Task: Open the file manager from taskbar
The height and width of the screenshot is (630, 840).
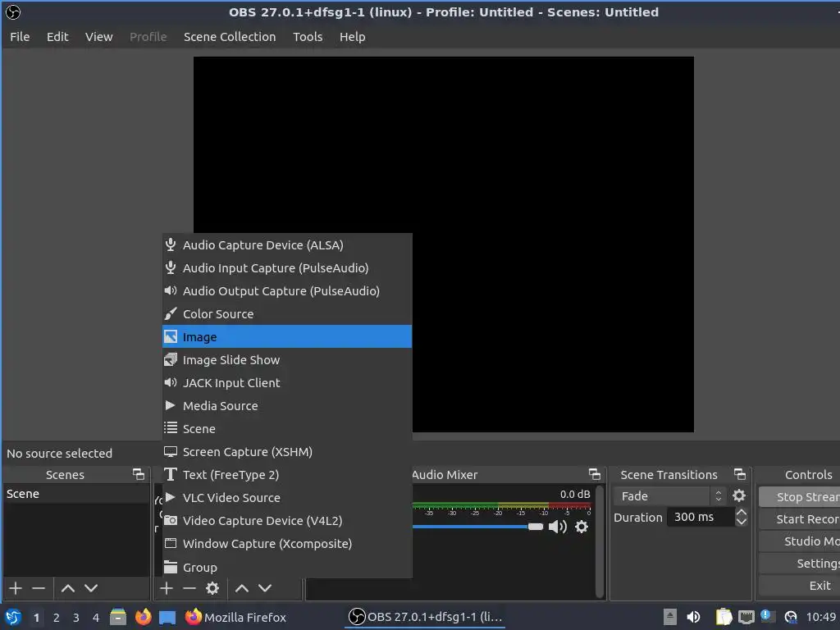Action: (x=118, y=617)
